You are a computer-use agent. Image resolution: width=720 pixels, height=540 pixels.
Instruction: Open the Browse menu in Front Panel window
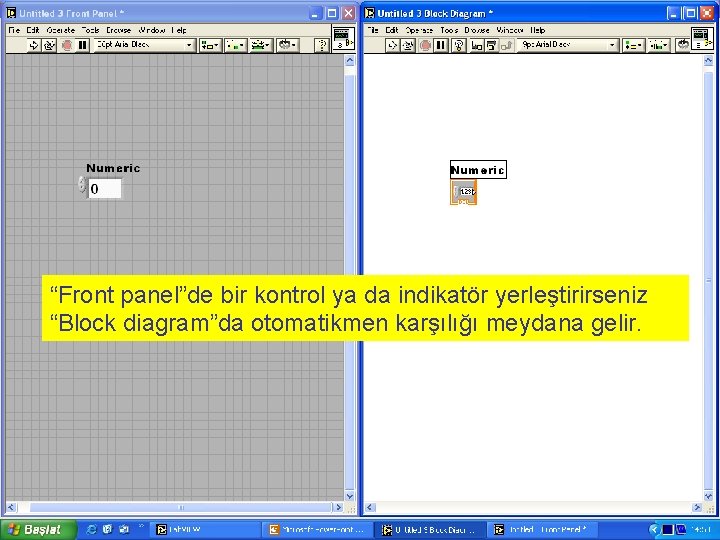coord(119,30)
